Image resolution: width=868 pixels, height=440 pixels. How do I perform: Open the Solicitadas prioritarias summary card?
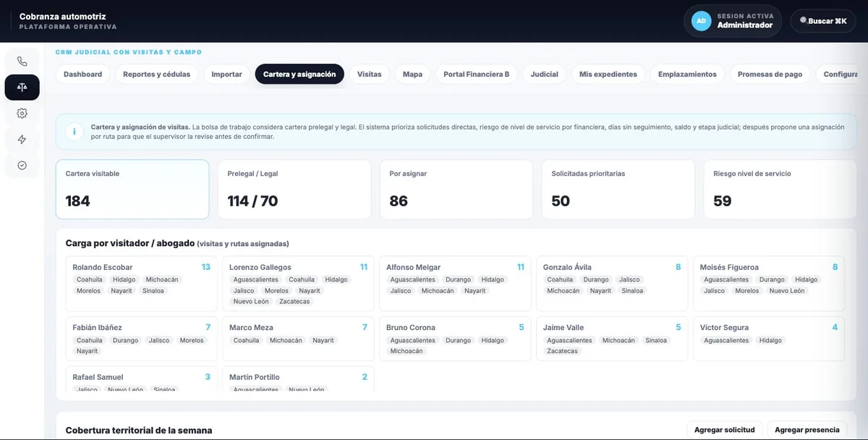pyautogui.click(x=618, y=190)
